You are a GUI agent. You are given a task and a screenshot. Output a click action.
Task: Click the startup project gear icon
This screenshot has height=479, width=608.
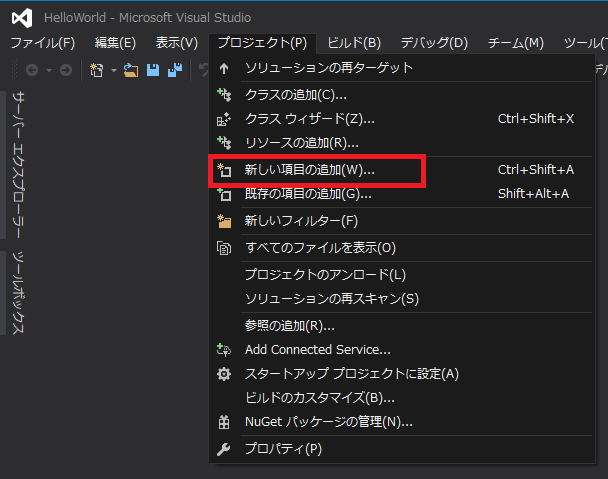click(224, 374)
